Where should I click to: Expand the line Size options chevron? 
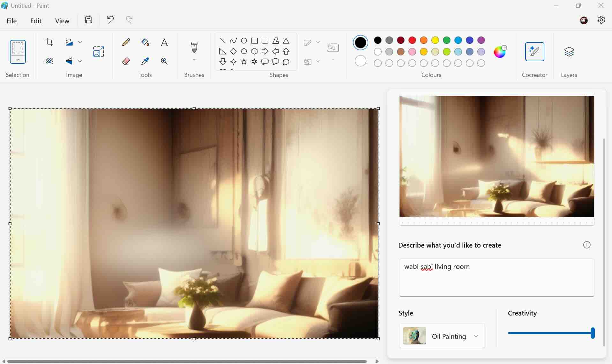[x=333, y=59]
